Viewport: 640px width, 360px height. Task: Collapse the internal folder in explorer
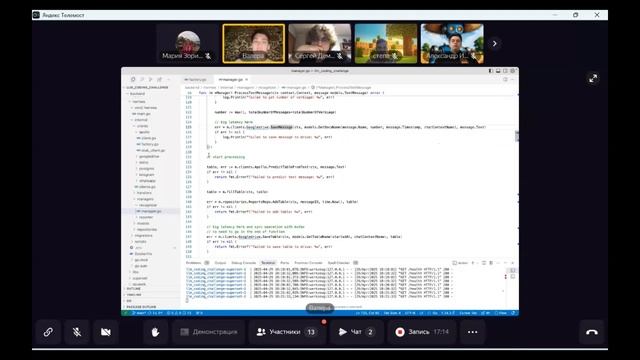[x=140, y=120]
